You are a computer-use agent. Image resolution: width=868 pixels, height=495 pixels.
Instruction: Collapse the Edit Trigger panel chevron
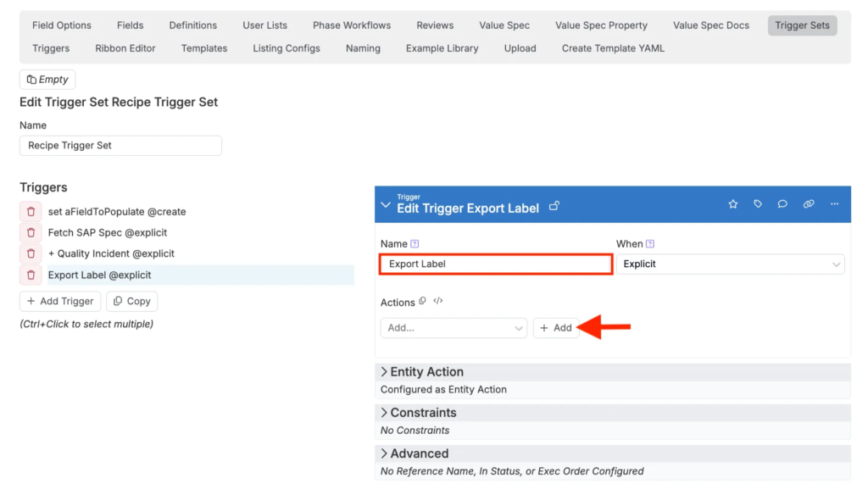386,205
